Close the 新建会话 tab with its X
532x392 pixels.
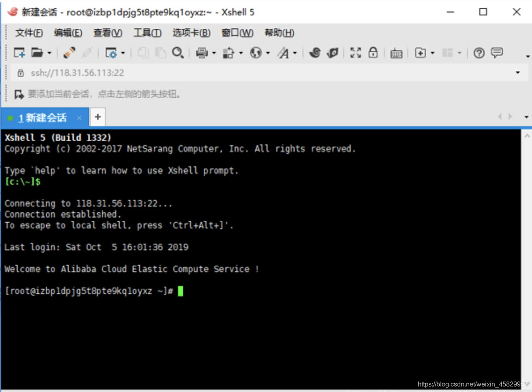click(79, 118)
